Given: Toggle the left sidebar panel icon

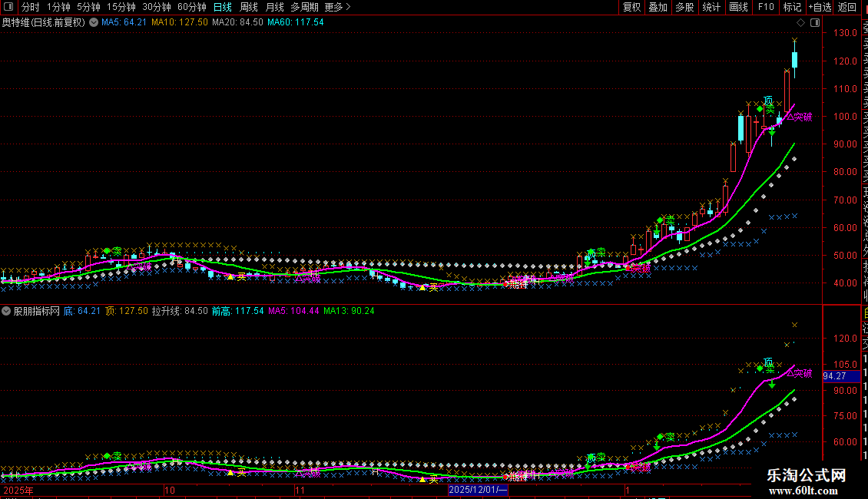Looking at the screenshot, I should [x=8, y=7].
